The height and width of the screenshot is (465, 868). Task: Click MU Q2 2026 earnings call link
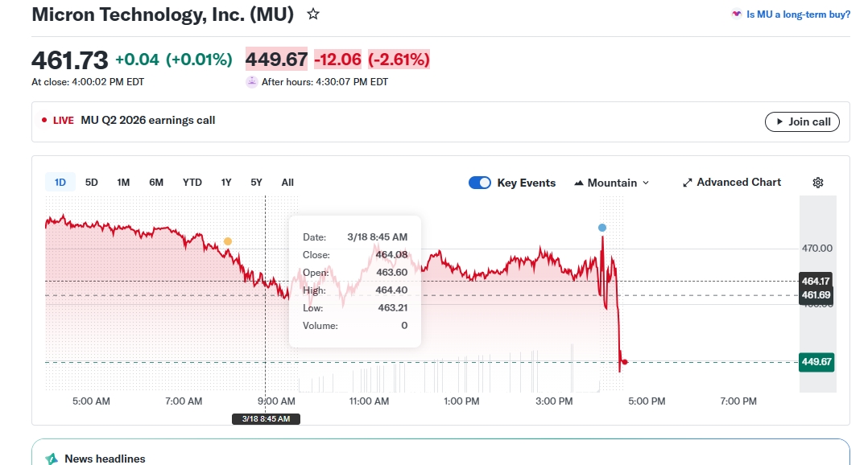[148, 121]
